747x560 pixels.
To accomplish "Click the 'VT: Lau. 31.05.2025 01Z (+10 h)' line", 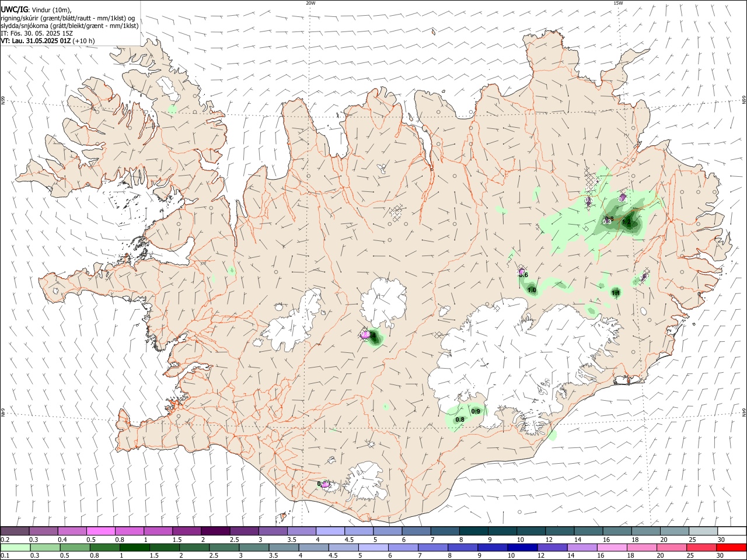I will (48, 41).
